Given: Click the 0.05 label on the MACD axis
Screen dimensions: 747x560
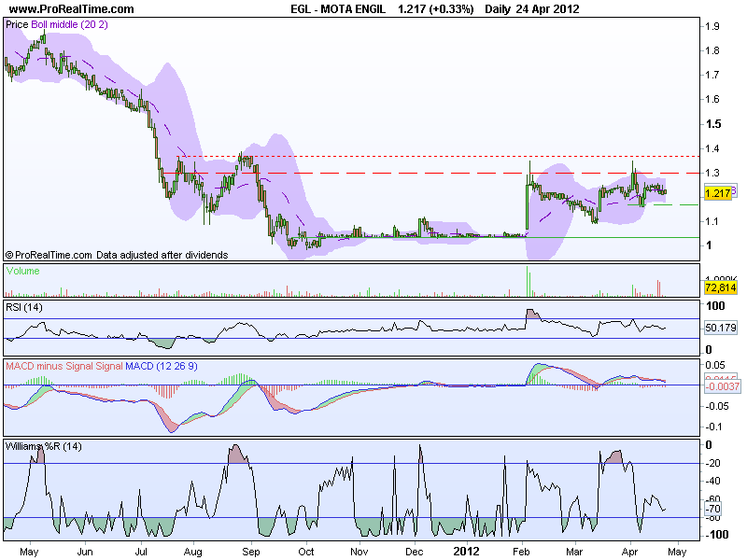Looking at the screenshot, I should (x=715, y=365).
